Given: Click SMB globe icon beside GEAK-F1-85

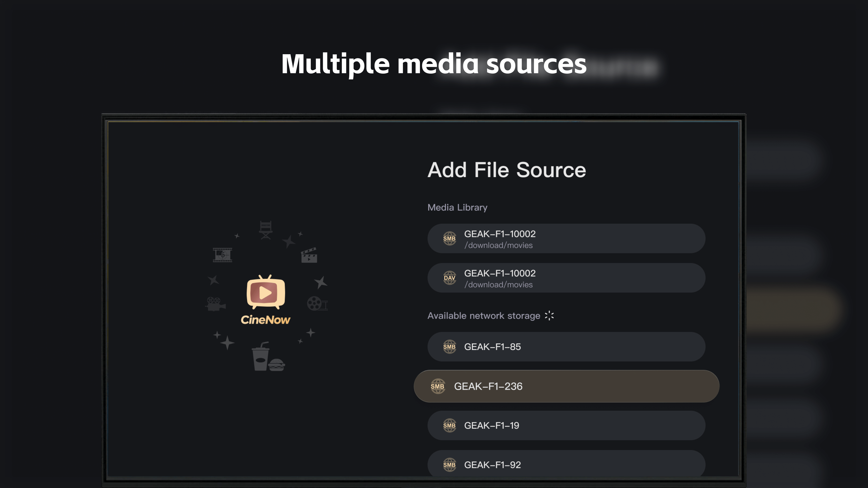Looking at the screenshot, I should [x=450, y=347].
